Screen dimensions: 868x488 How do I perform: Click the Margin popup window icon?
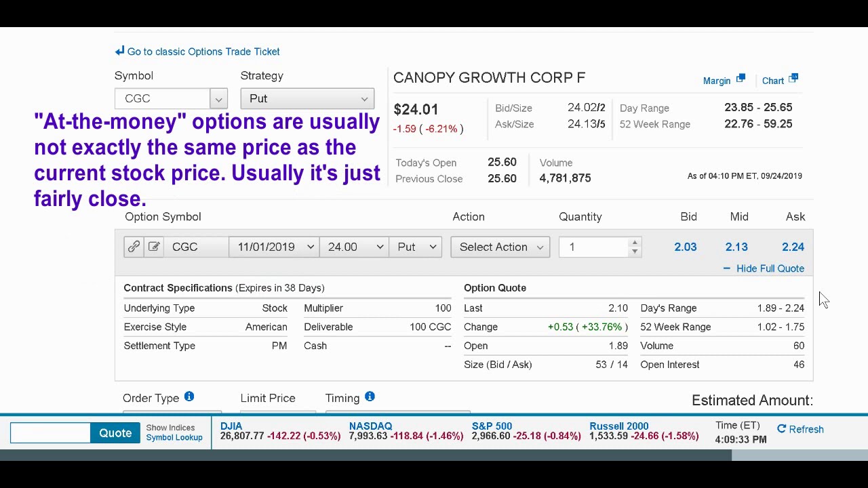coord(741,79)
